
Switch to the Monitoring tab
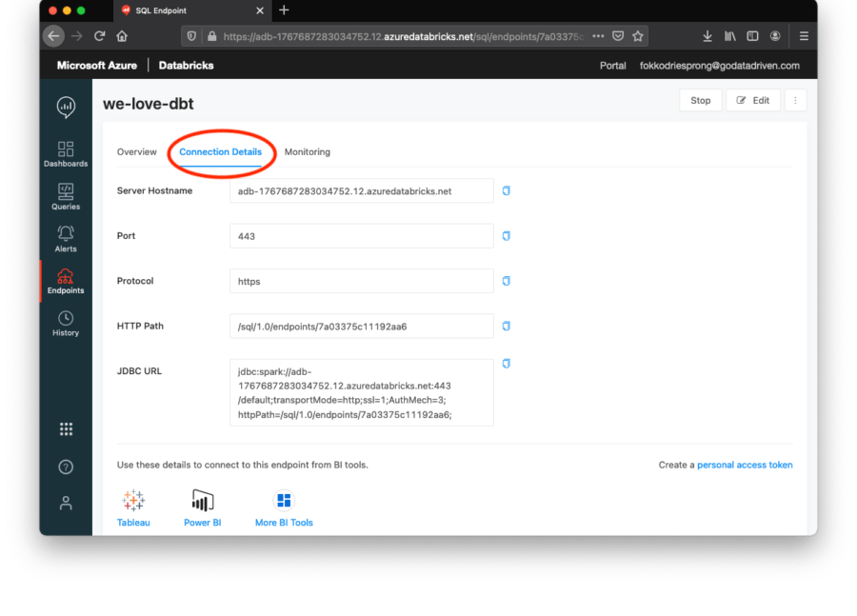pyautogui.click(x=308, y=152)
